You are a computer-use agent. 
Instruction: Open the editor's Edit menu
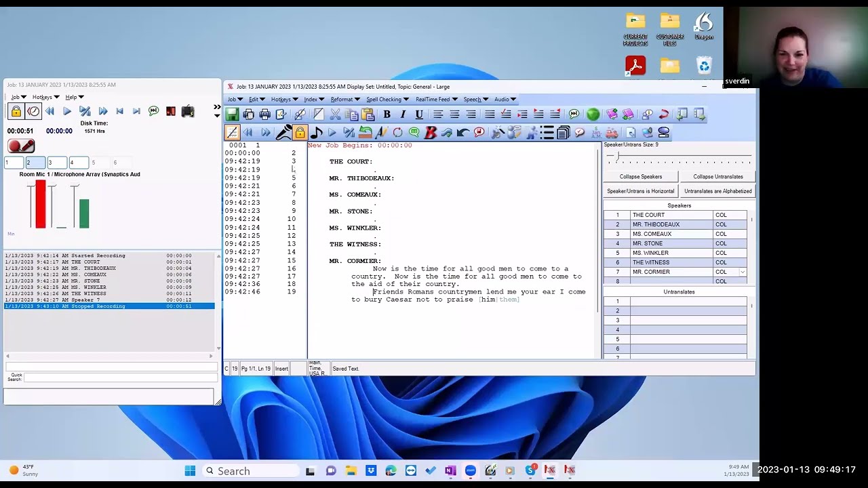tap(256, 100)
